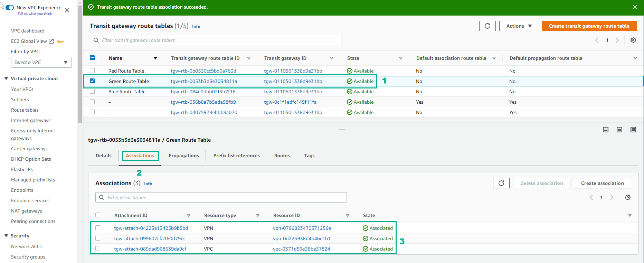Sort associations by Attachment ID
Screen dimensions: 644x263
(189, 215)
